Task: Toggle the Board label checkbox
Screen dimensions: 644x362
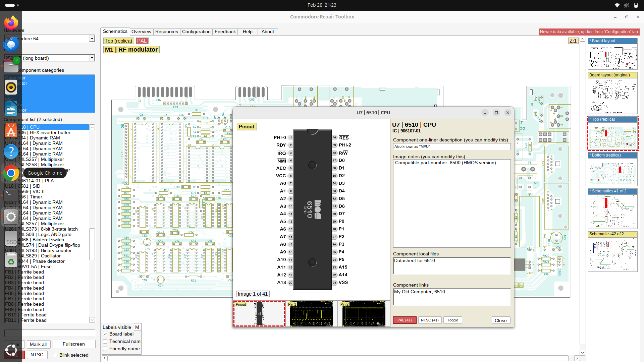Action: [105, 334]
